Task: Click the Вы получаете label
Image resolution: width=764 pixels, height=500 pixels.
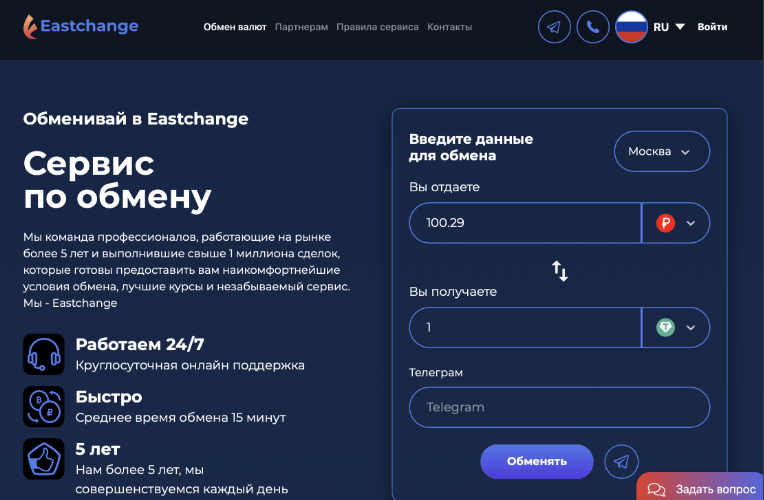Action: click(453, 291)
